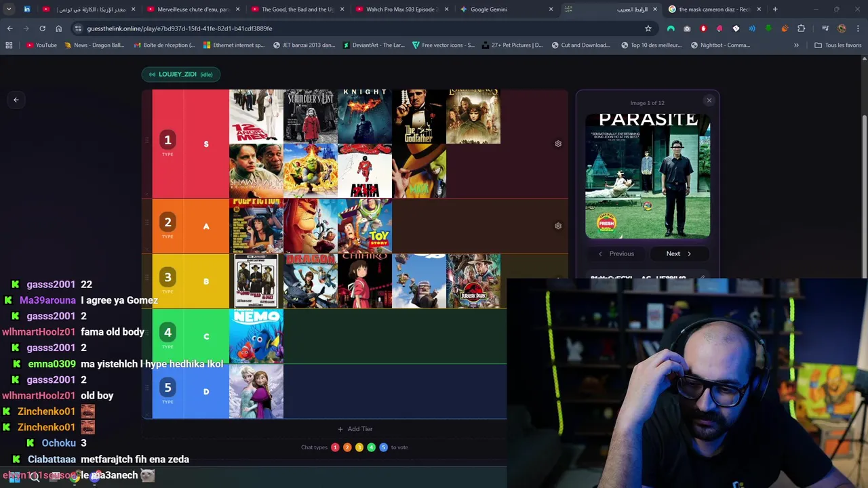The height and width of the screenshot is (488, 868).
Task: Select Jurassic Park poster
Action: 473,281
